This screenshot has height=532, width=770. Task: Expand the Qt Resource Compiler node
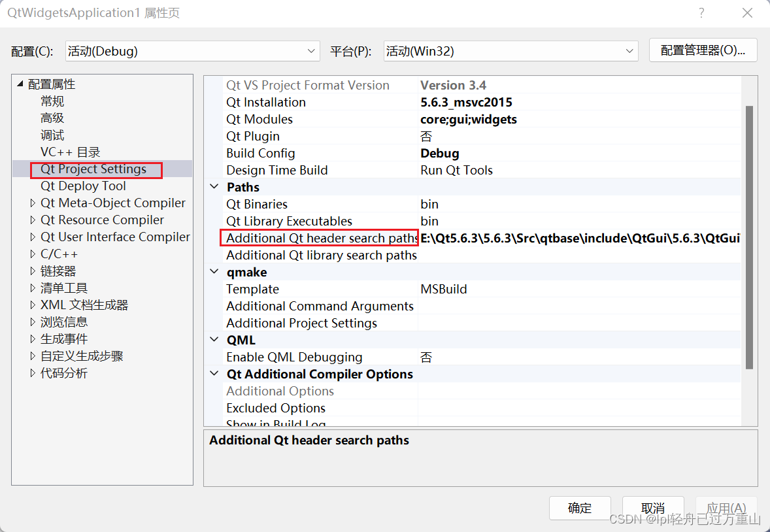[33, 220]
